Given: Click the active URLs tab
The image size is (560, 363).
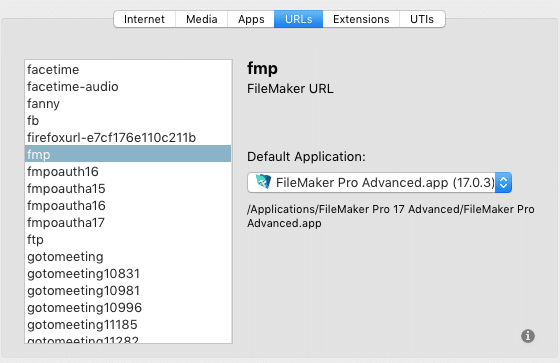Looking at the screenshot, I should 299,19.
